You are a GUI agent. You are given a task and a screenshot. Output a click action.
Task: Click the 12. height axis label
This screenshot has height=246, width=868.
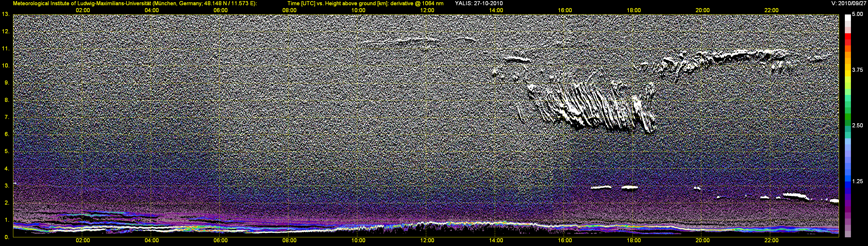(x=5, y=31)
